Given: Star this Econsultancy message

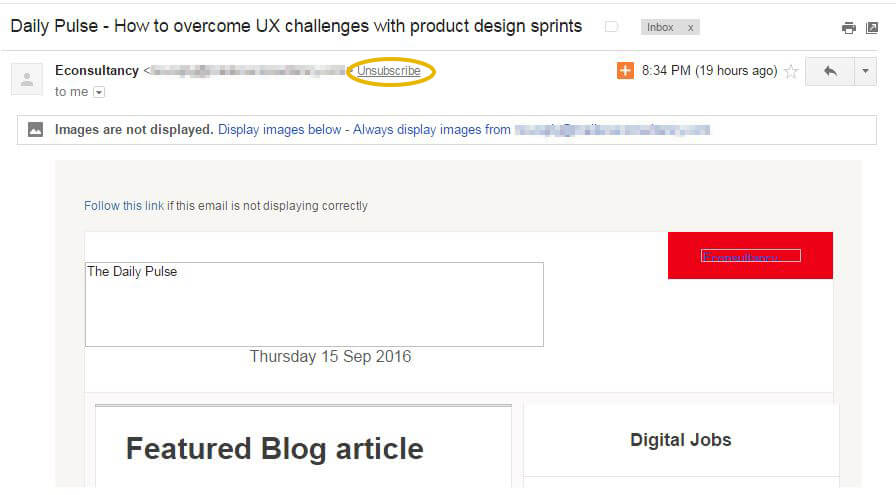Looking at the screenshot, I should [x=791, y=71].
